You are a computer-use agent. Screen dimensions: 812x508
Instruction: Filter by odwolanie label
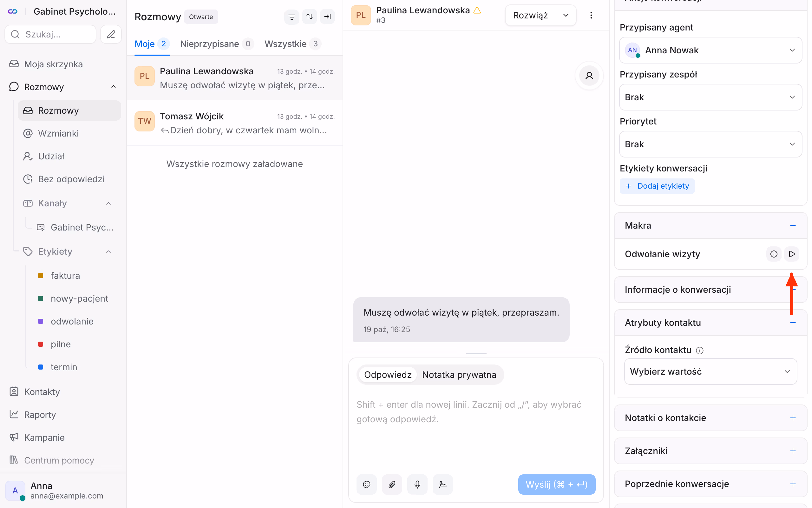75,321
